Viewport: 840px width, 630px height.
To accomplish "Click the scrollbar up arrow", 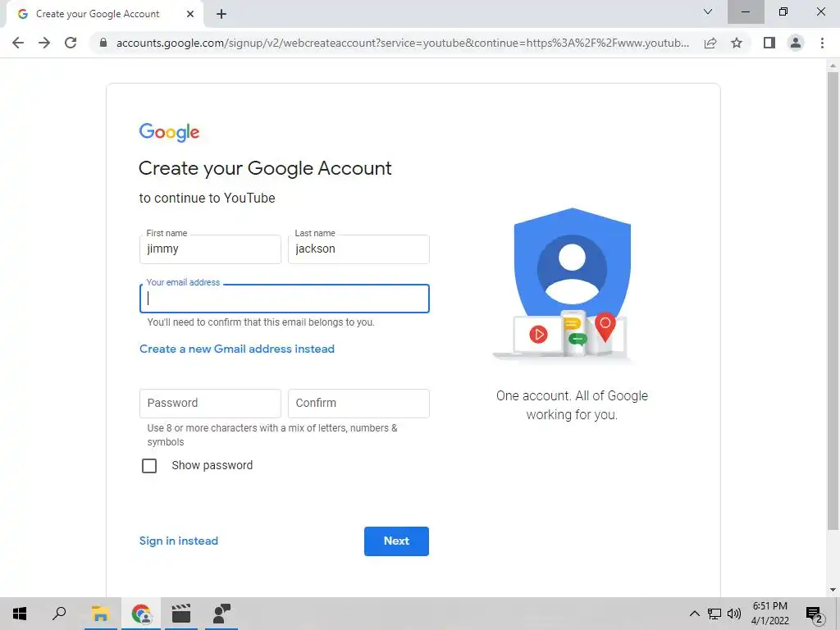I will pos(833,66).
